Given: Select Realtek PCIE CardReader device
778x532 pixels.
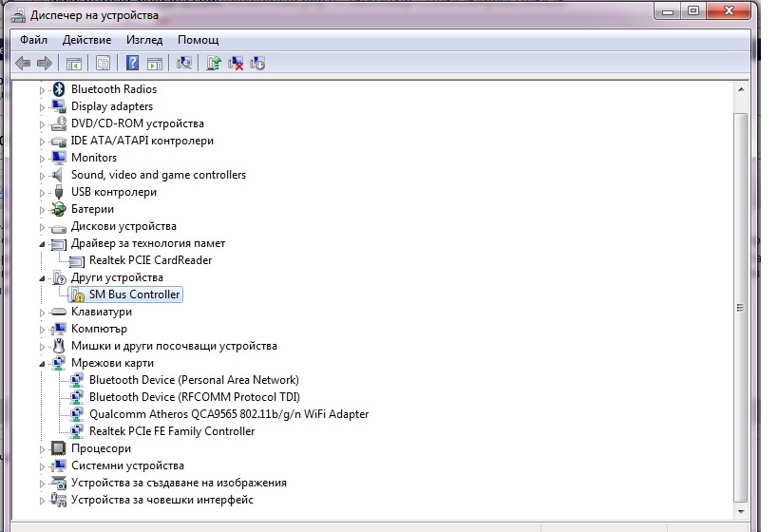Looking at the screenshot, I should tap(150, 260).
